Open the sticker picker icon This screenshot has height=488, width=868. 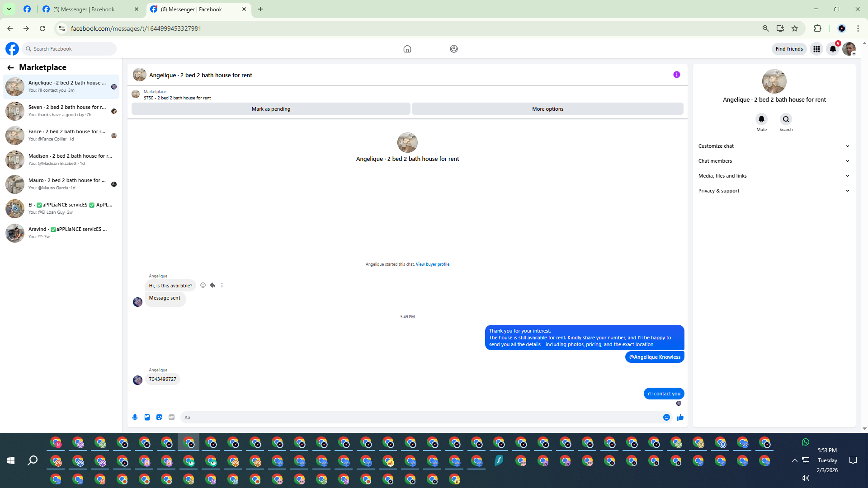tap(159, 418)
